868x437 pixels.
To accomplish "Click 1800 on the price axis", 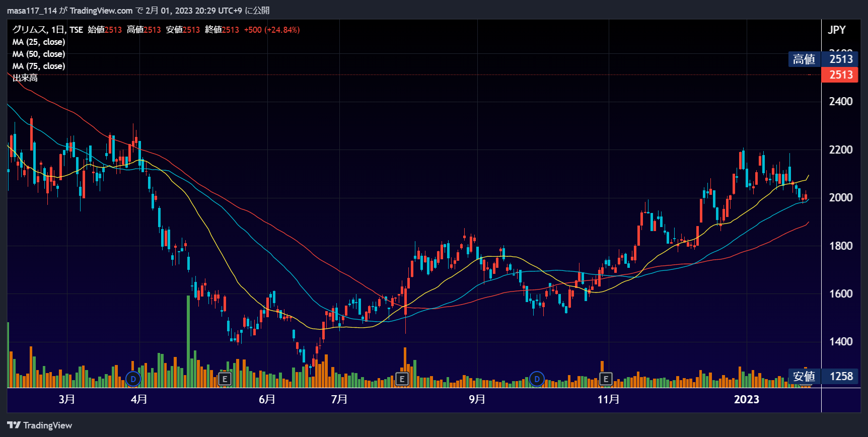I will click(841, 246).
